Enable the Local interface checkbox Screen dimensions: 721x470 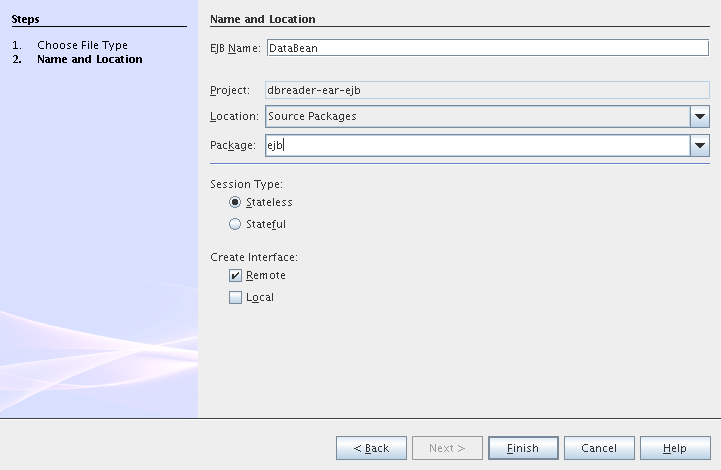[235, 298]
